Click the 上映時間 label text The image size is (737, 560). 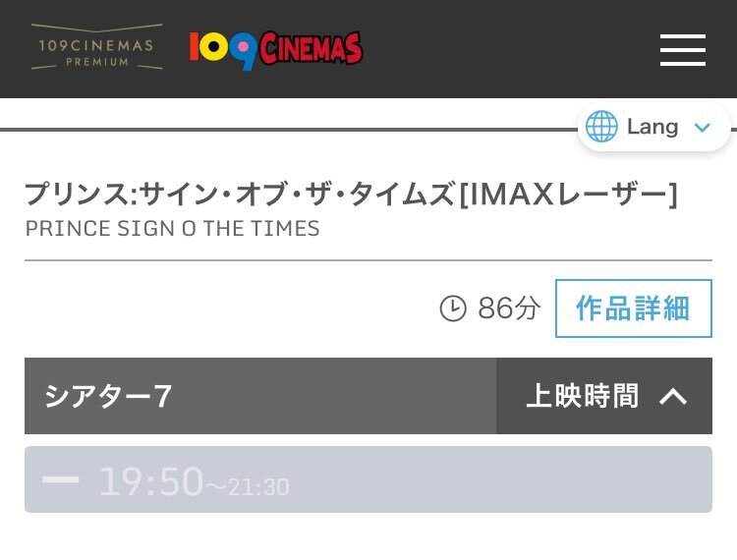(583, 396)
